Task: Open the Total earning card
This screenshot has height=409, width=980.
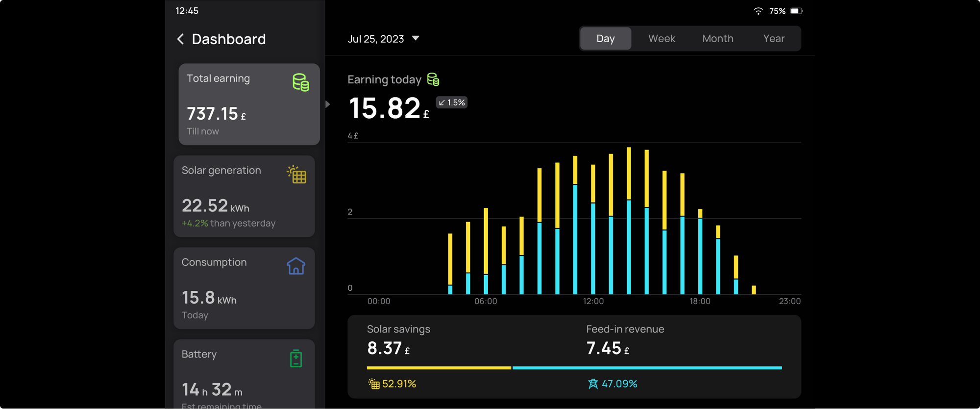Action: (249, 104)
